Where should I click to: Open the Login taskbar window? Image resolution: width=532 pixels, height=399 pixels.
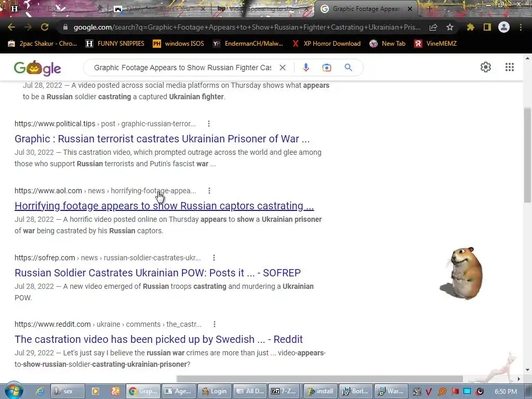click(215, 391)
